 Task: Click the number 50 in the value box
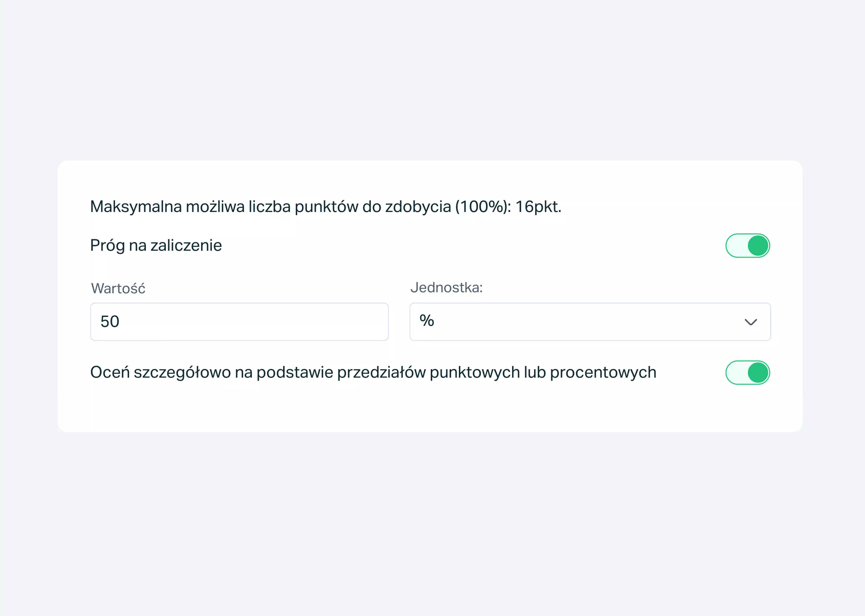(x=110, y=322)
